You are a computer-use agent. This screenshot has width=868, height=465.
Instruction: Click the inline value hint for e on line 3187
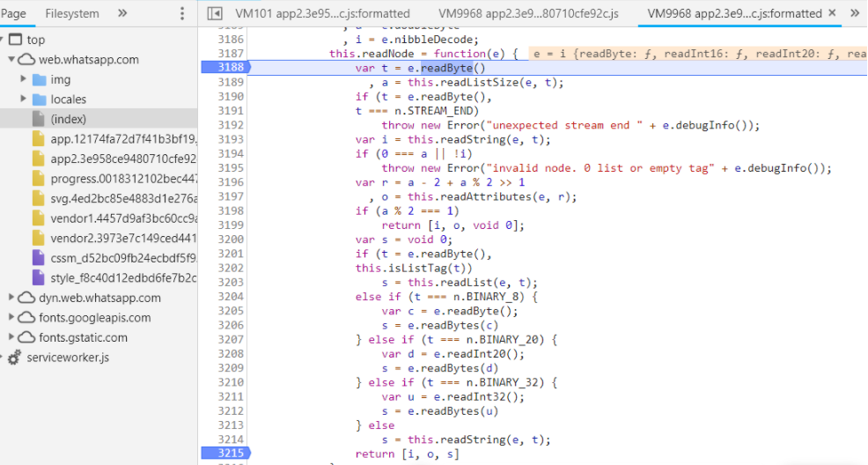697,54
